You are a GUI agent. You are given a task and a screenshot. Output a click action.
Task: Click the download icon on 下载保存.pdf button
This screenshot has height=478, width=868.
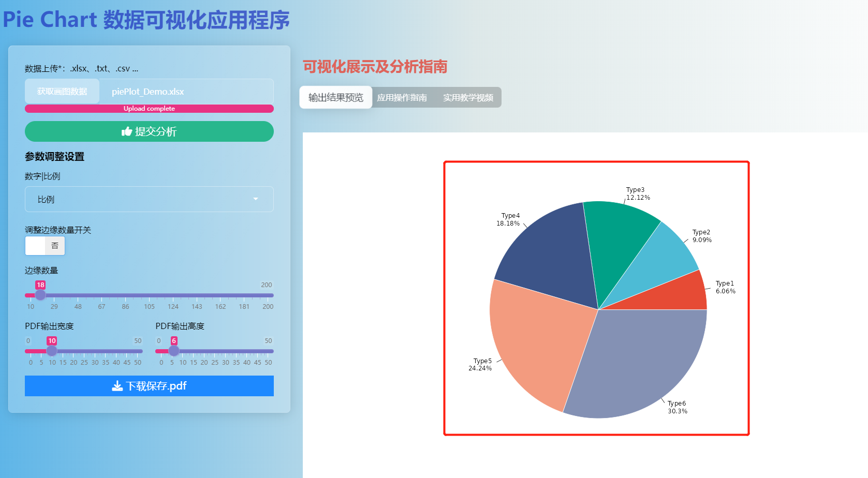pos(118,385)
